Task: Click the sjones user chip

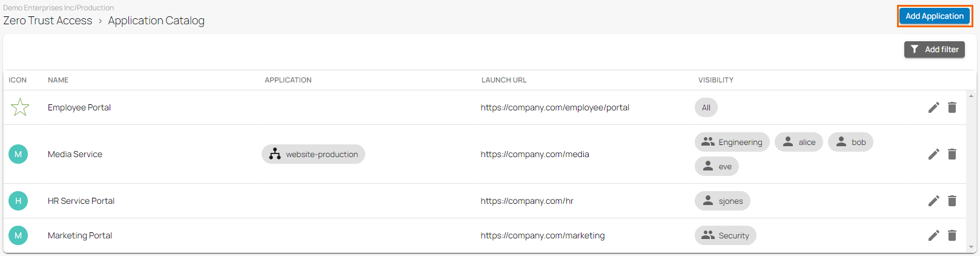Action: [722, 201]
